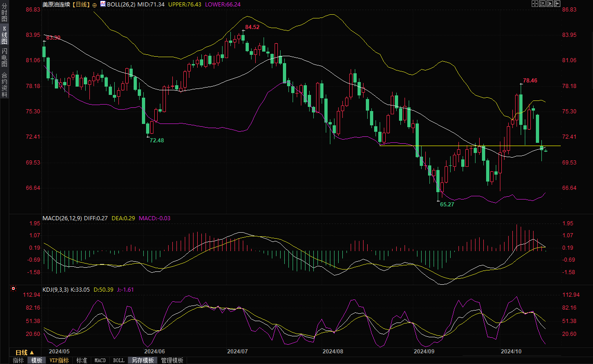Open 管理模板 template manager
Viewport: 593px width, 364px height.
(x=172, y=360)
